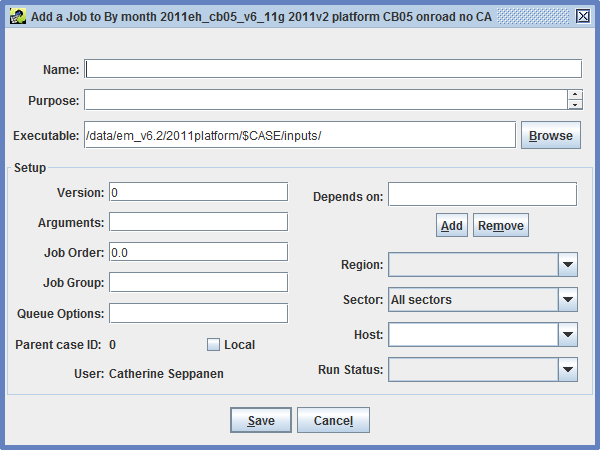600x450 pixels.
Task: Click the Version input field
Action: coord(198,192)
